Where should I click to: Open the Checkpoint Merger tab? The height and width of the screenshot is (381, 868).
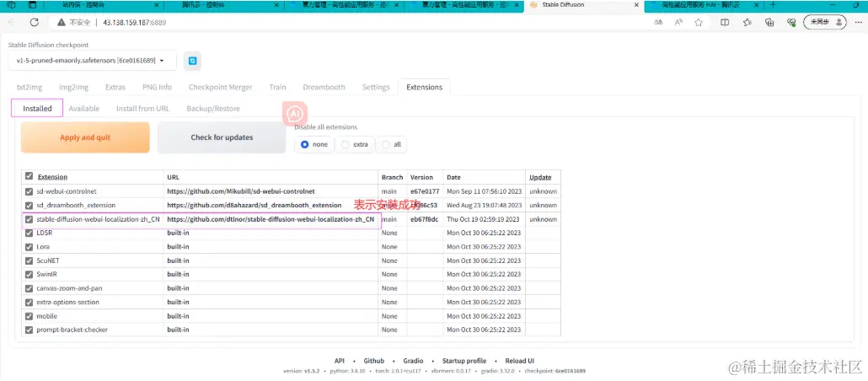point(220,87)
